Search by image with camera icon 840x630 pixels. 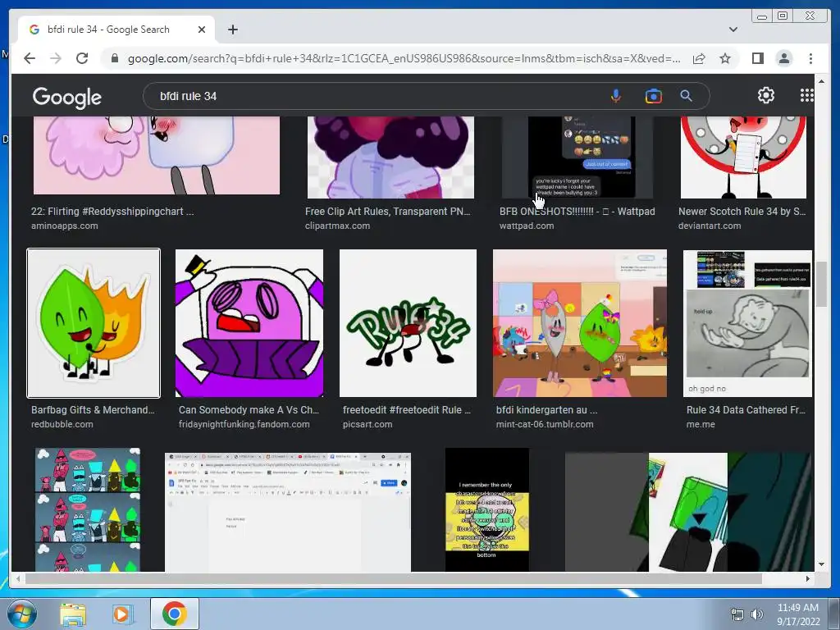tap(653, 96)
